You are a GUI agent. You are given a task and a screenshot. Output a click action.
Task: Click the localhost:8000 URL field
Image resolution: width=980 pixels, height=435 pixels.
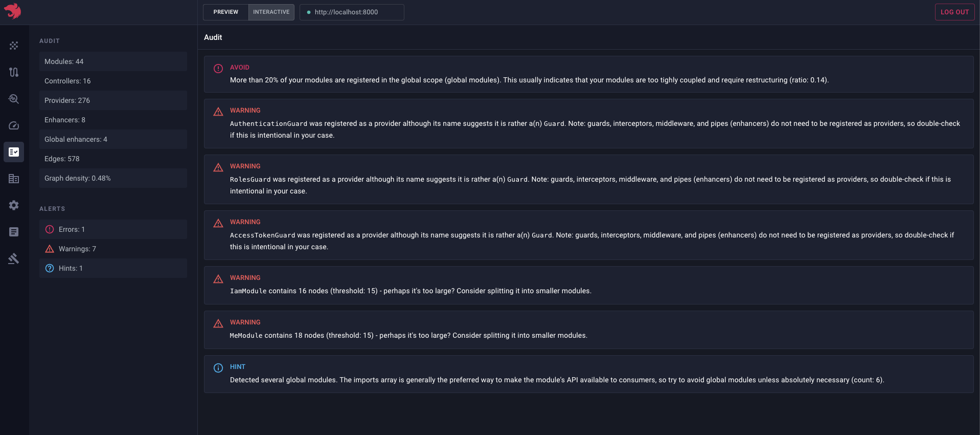[352, 12]
